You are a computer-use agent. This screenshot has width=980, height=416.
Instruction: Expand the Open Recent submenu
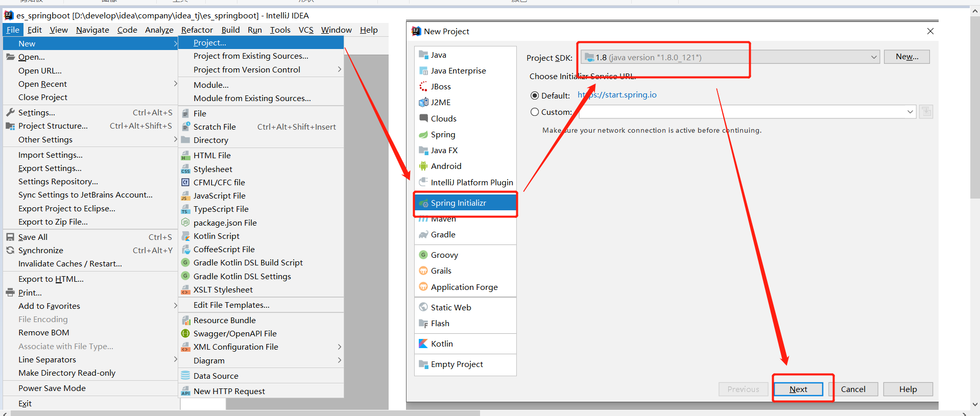[x=175, y=84]
